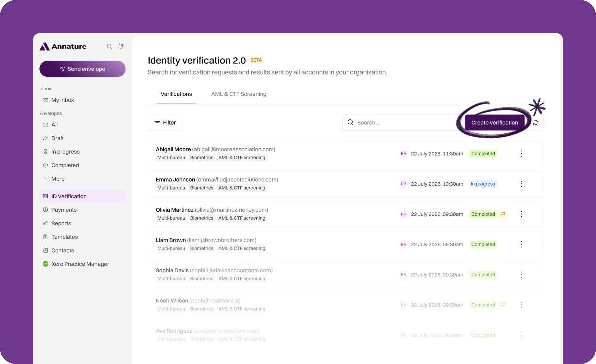Click the Completed status on Liam Brown
596x364 pixels.
coord(483,245)
